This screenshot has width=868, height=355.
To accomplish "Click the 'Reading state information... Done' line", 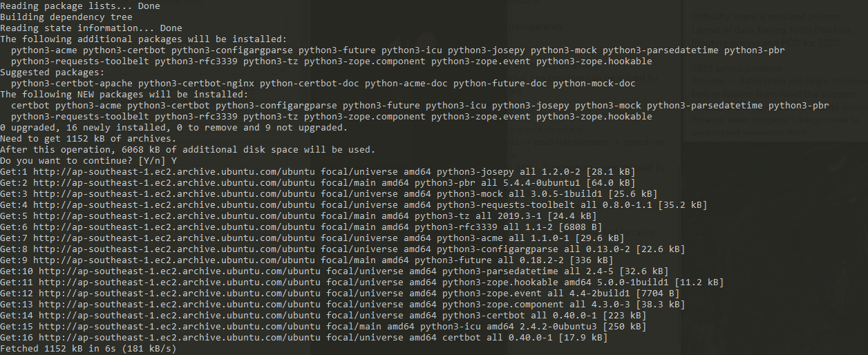I will [x=91, y=28].
